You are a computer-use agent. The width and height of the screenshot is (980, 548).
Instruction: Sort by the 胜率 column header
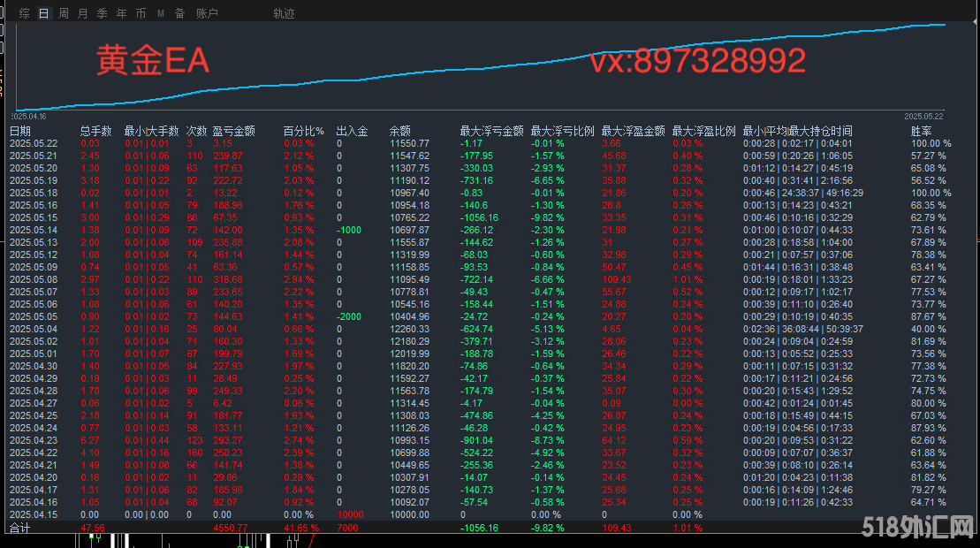pyautogui.click(x=921, y=131)
